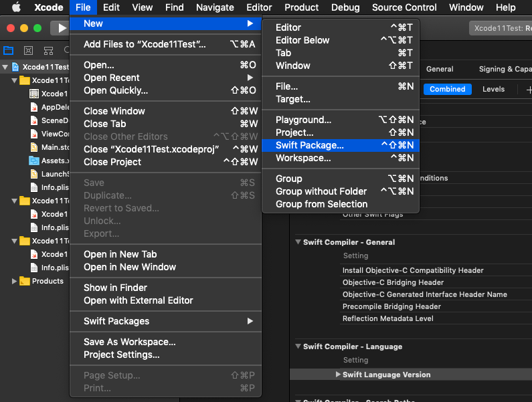
Task: Expand the Products group
Action: pyautogui.click(x=14, y=281)
